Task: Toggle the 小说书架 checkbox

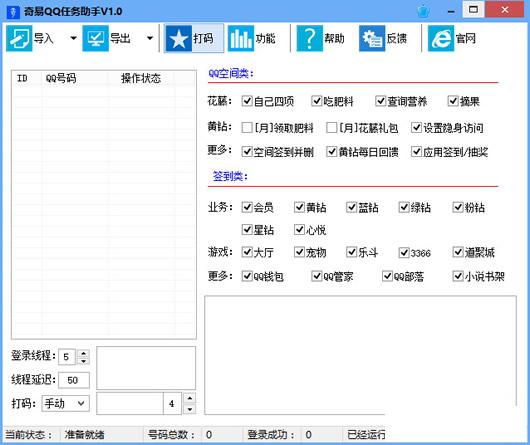Action: point(458,276)
